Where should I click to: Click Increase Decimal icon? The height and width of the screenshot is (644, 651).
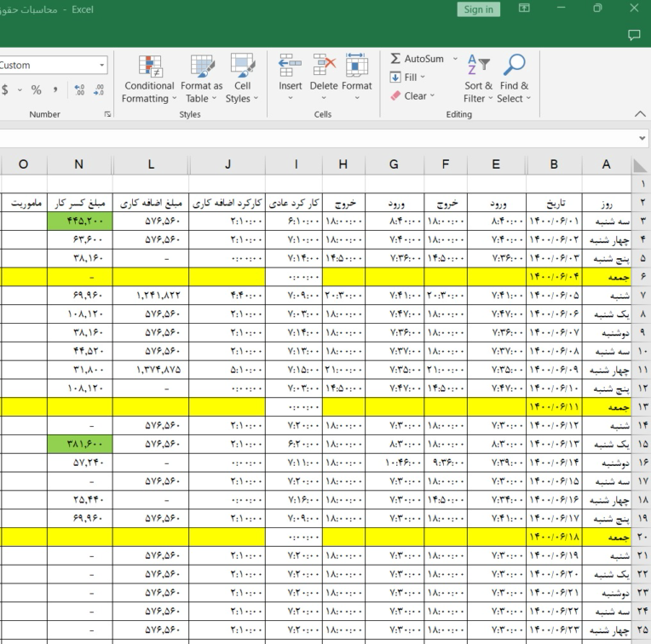click(x=79, y=89)
